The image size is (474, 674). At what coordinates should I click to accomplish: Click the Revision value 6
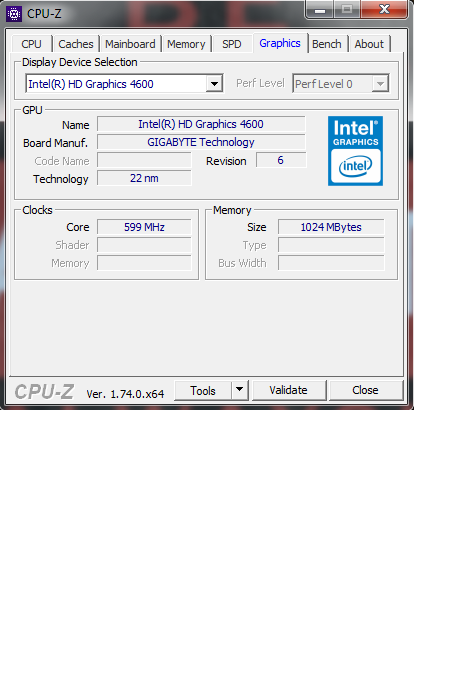[x=281, y=160]
